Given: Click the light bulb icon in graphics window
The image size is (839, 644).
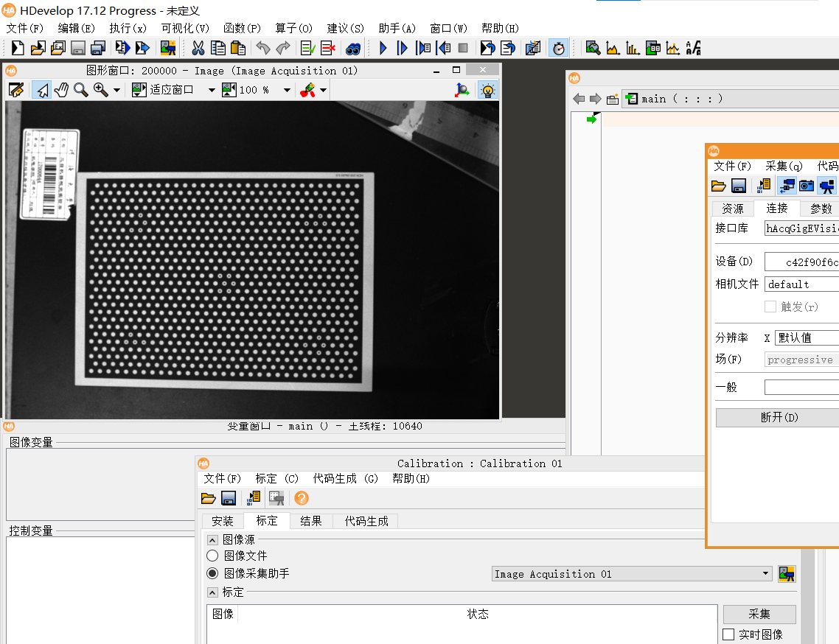Looking at the screenshot, I should click(487, 90).
